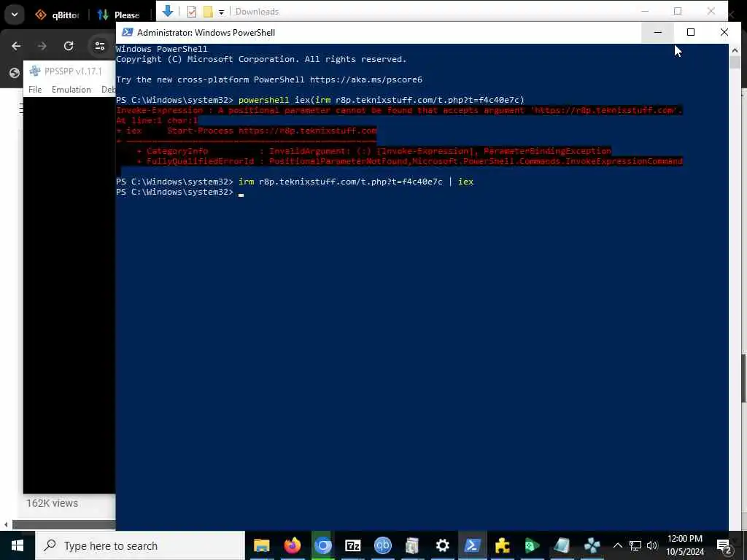
Task: Open the notification center icon
Action: pos(724,545)
